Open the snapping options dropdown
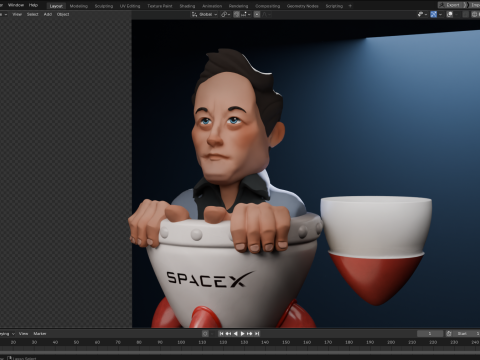This screenshot has height=360, width=480. pyautogui.click(x=245, y=14)
